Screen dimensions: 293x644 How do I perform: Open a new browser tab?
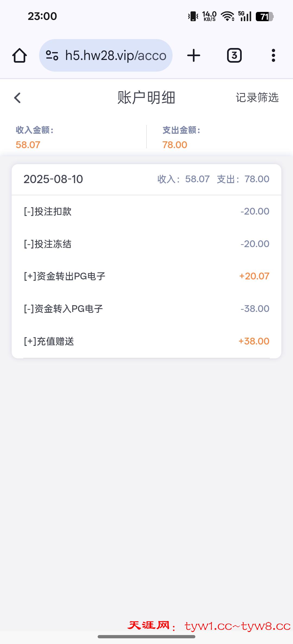pos(194,56)
